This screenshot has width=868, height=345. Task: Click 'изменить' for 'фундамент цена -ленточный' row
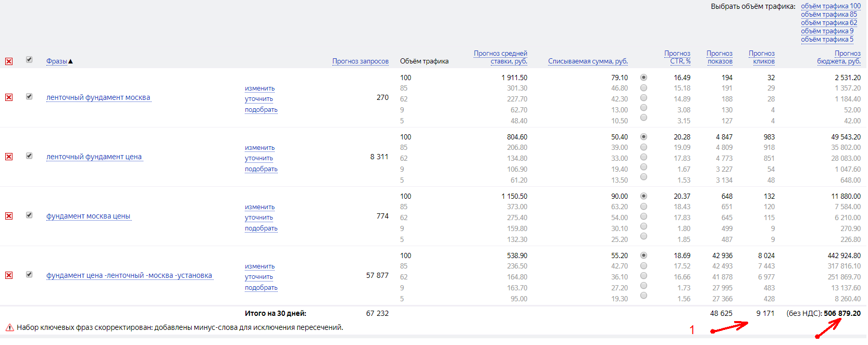(259, 266)
